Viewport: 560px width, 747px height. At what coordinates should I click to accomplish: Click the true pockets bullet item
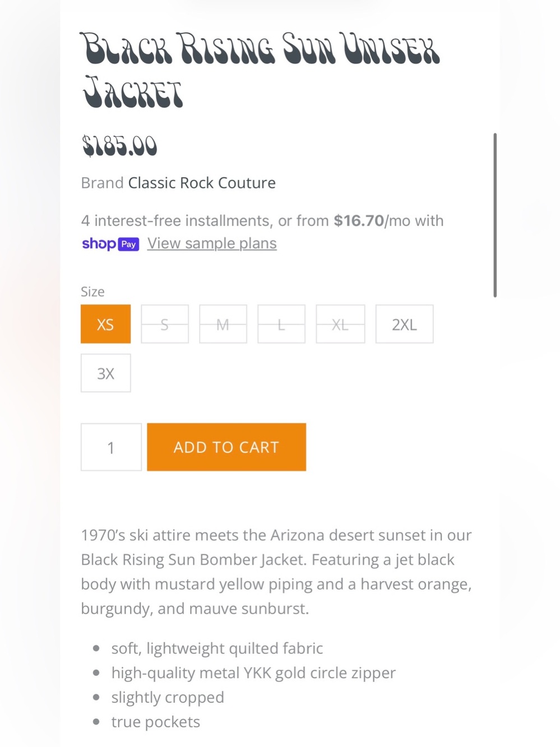click(x=155, y=722)
